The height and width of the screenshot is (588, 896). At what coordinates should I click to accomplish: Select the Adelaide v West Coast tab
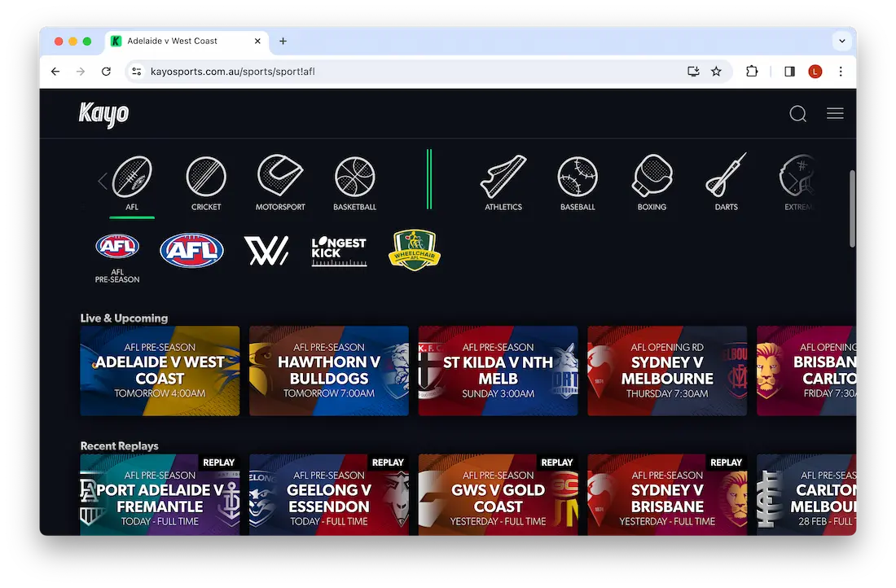coord(187,42)
